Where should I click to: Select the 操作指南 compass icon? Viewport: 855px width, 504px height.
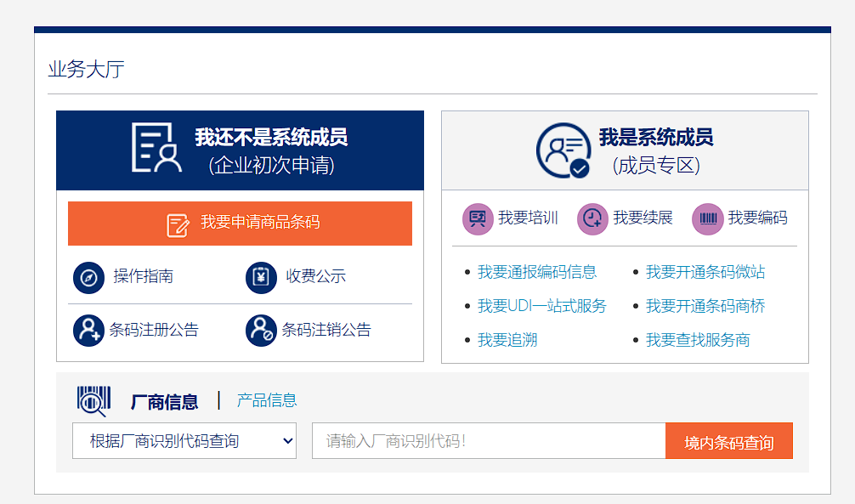pos(88,277)
